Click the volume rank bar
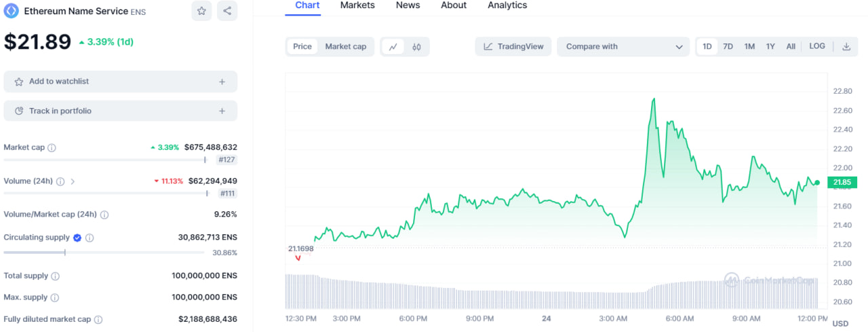Screen dimensions: 868x332 (106, 193)
